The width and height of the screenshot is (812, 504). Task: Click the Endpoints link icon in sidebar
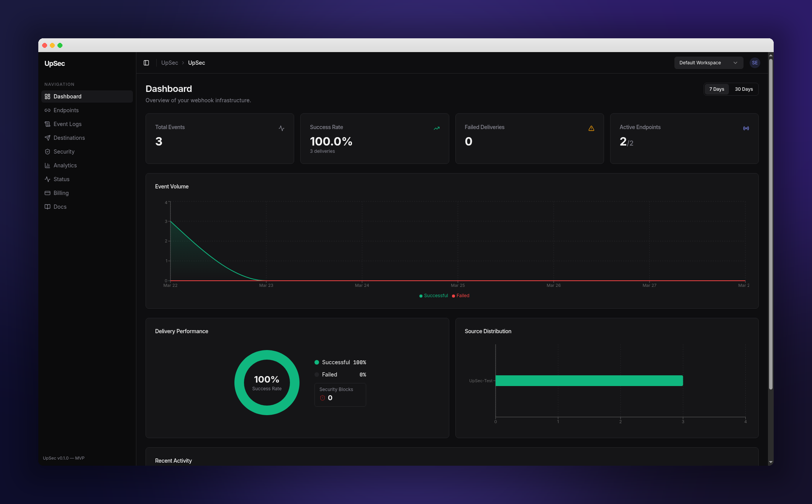pos(47,110)
